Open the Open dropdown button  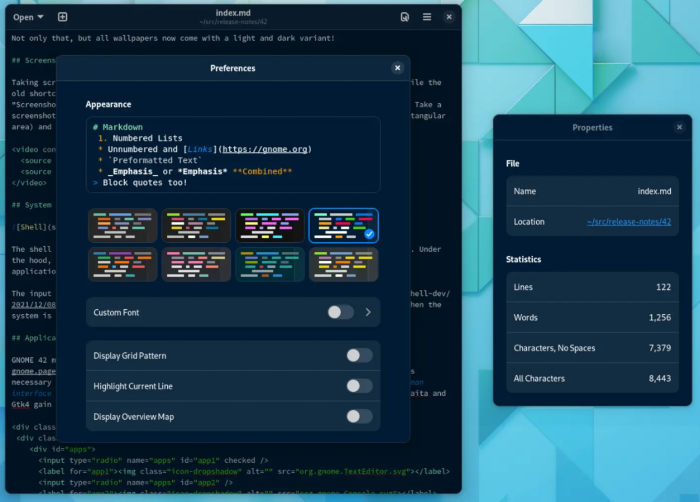[30, 17]
